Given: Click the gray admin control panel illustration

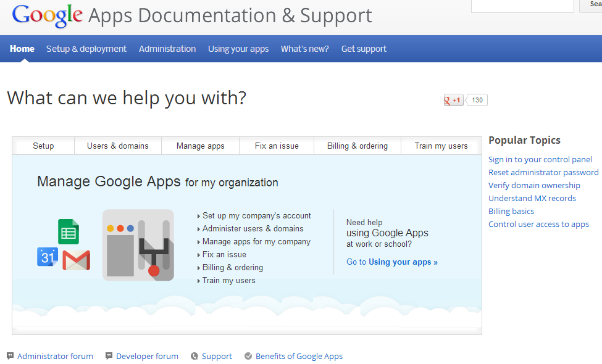Looking at the screenshot, I should (138, 245).
